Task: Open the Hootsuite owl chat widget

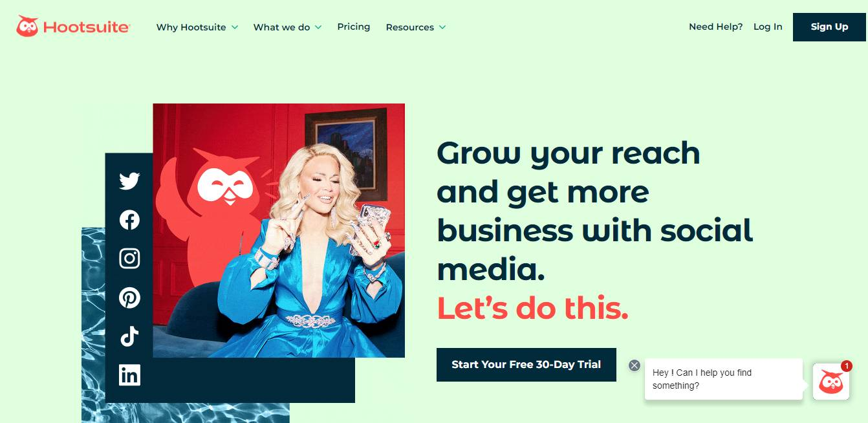Action: 831,382
